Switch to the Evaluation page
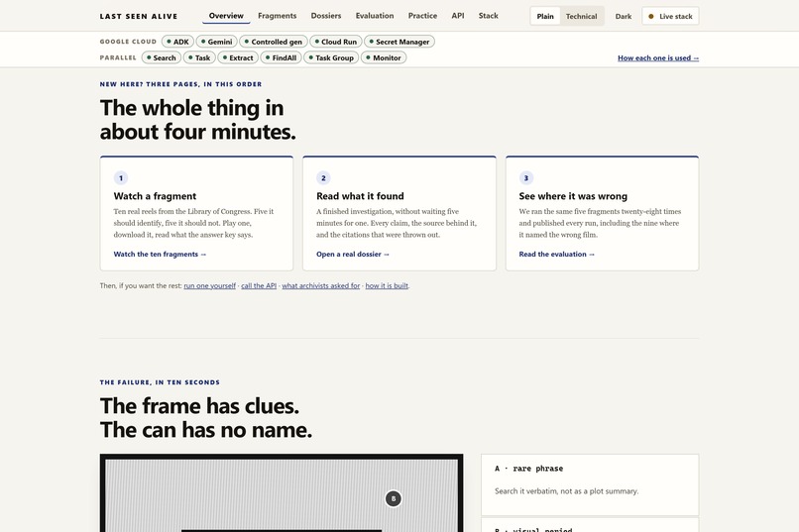The image size is (799, 532). (375, 16)
